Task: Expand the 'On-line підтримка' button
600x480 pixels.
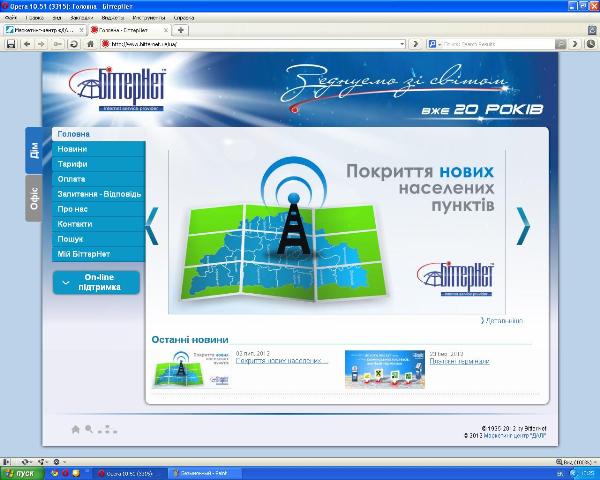Action: point(96,282)
